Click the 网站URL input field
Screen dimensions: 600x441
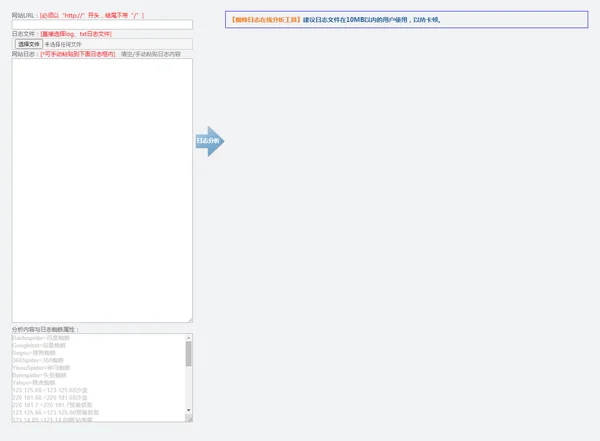coord(102,25)
